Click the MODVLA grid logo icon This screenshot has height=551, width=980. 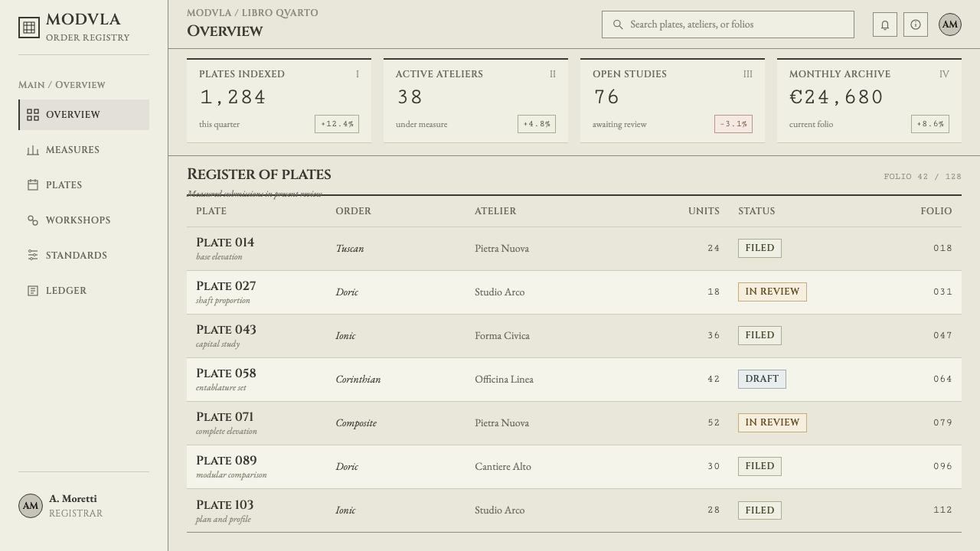point(29,28)
